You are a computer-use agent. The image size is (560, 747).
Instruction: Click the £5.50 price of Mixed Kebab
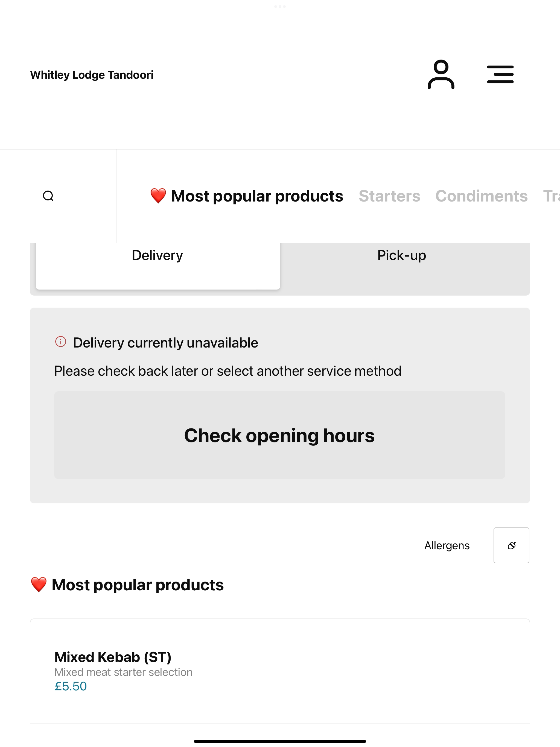(x=71, y=687)
